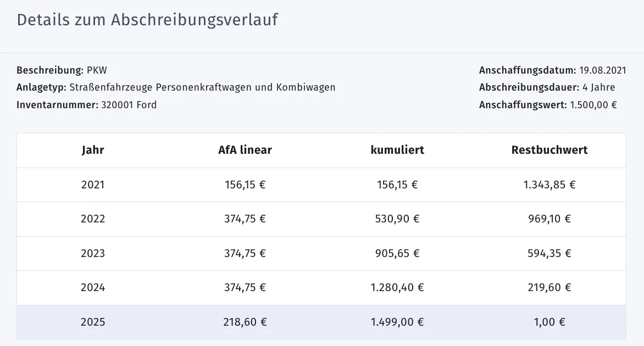Click the 218,60 € AfA linear value
Screen dimensions: 644x346
click(x=245, y=322)
